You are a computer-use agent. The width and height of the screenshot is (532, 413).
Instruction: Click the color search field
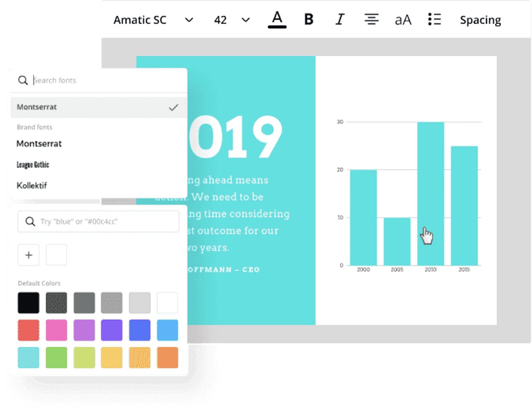pos(98,221)
